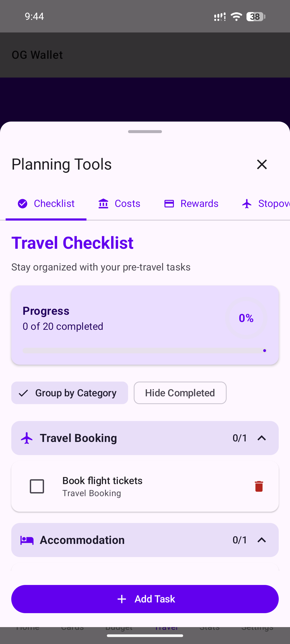Tap the airplane icon on Stopover tab
This screenshot has height=644, width=290.
tap(247, 204)
